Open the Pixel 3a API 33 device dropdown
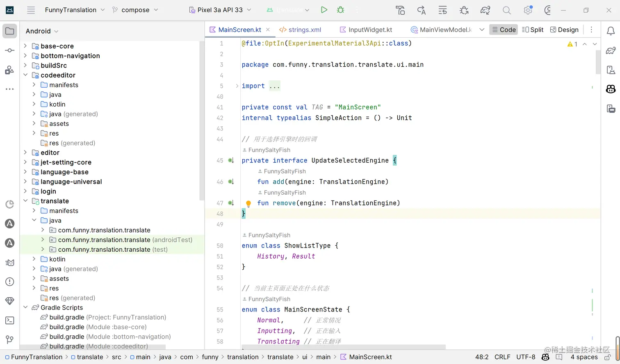The width and height of the screenshot is (620, 364). (x=220, y=10)
